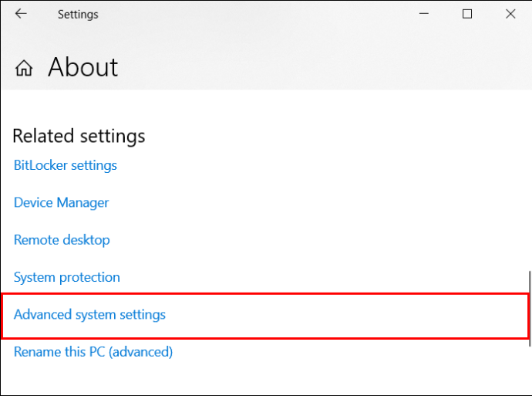Open Settings home via house icon
The image size is (532, 396).
click(24, 68)
